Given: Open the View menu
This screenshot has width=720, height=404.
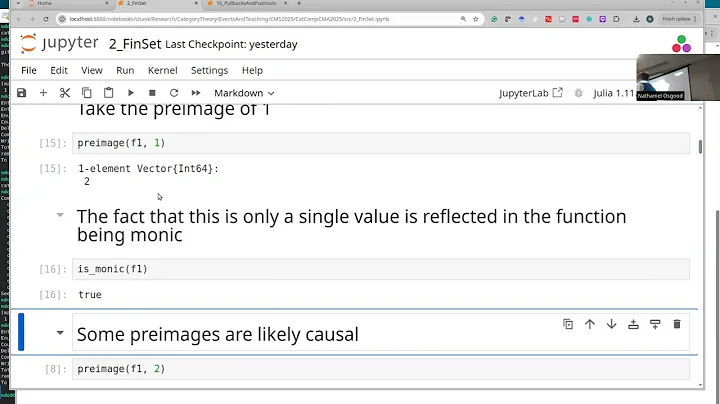Looking at the screenshot, I should coord(92,70).
